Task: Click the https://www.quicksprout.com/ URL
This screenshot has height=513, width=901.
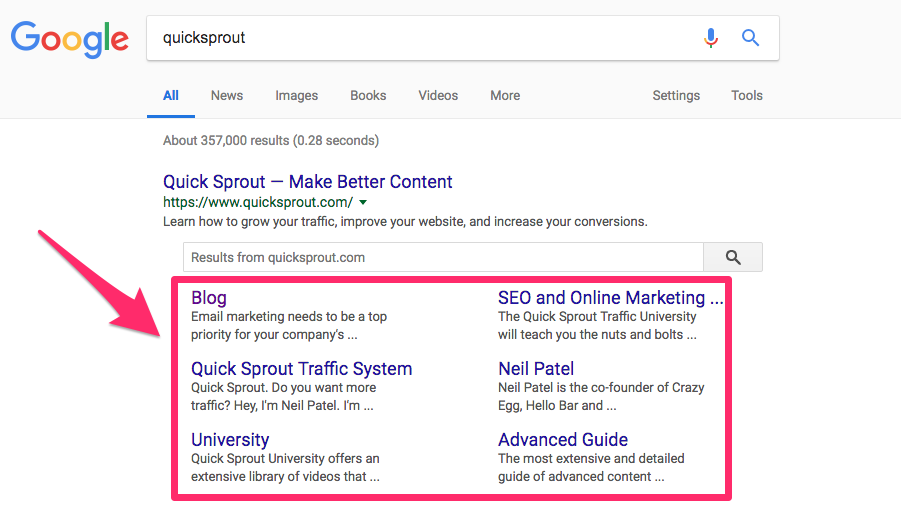Action: click(x=257, y=202)
